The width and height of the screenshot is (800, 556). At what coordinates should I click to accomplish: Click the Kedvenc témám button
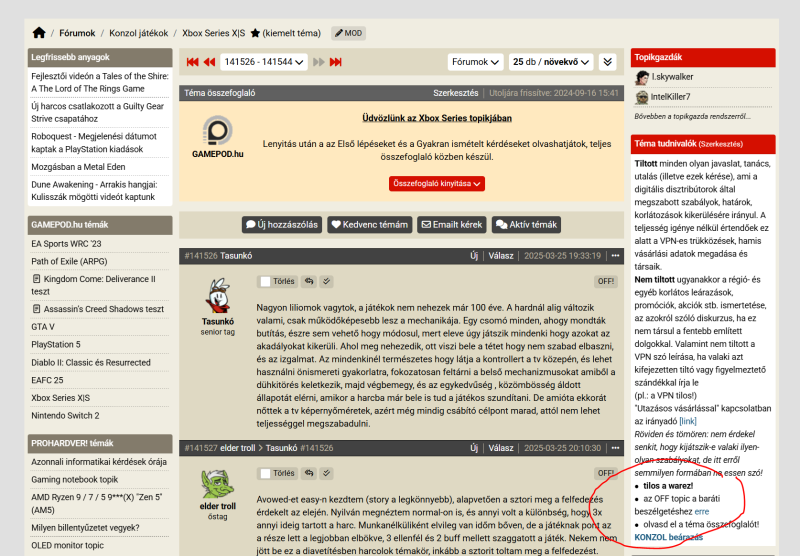[369, 224]
